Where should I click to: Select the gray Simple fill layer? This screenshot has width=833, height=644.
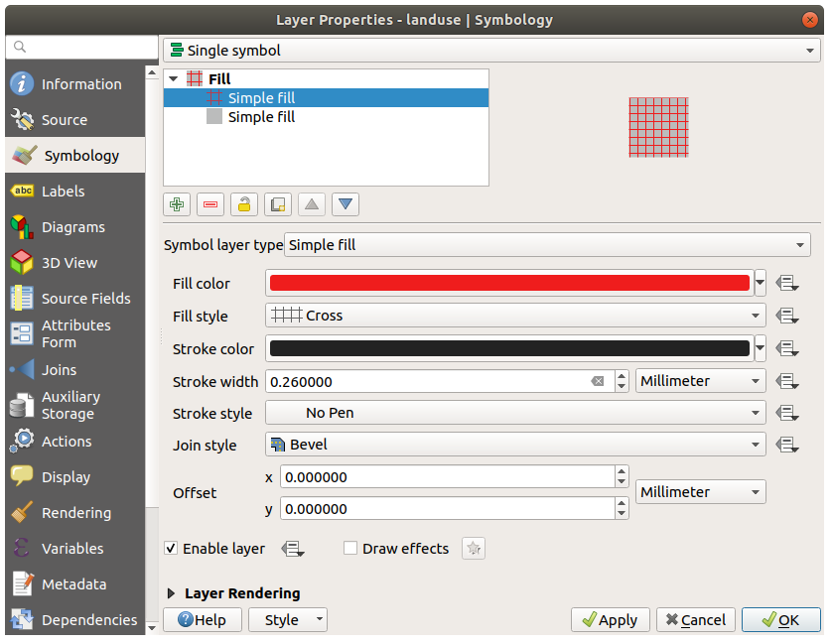point(261,117)
